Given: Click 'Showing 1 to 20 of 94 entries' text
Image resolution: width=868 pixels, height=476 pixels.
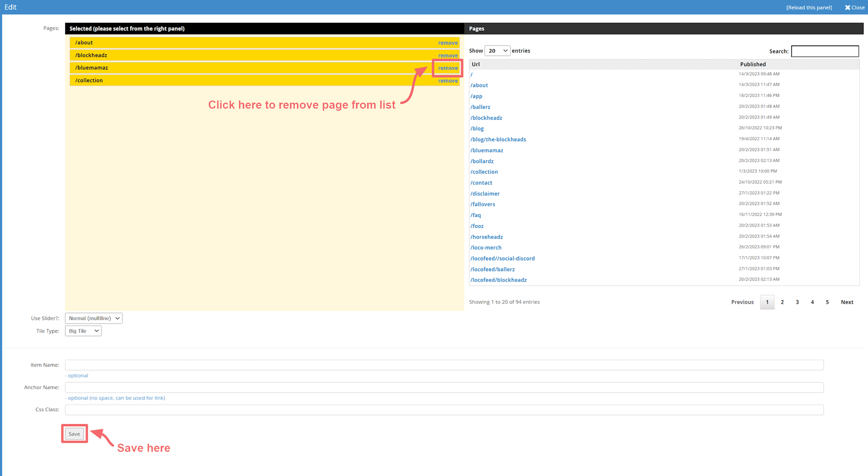Looking at the screenshot, I should pyautogui.click(x=504, y=302).
